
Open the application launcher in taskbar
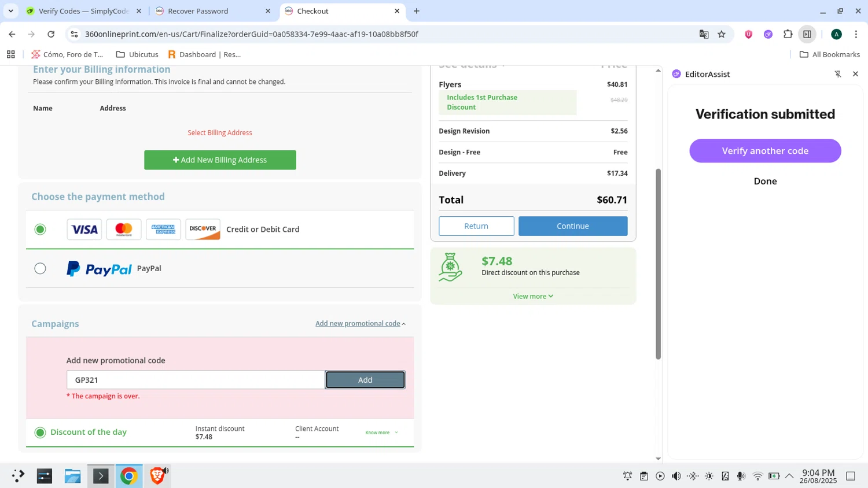pos(17,476)
